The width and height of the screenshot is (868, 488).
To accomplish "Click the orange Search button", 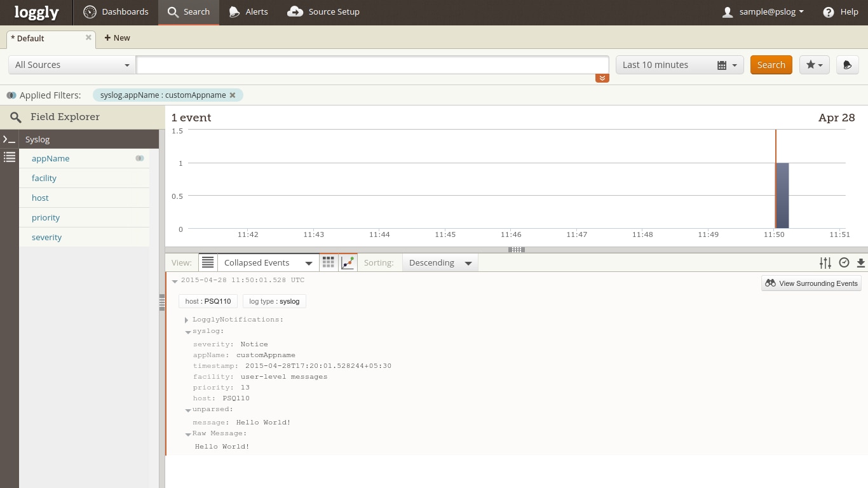I will coord(771,65).
